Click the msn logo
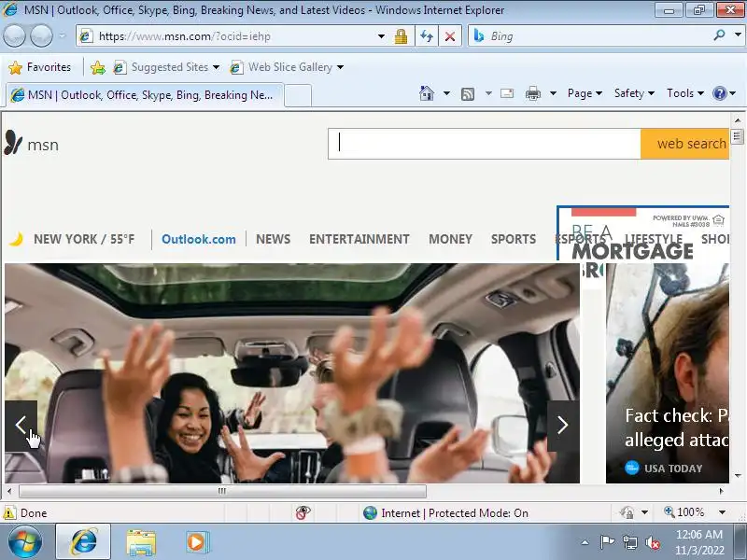Image resolution: width=747 pixels, height=560 pixels. [32, 144]
